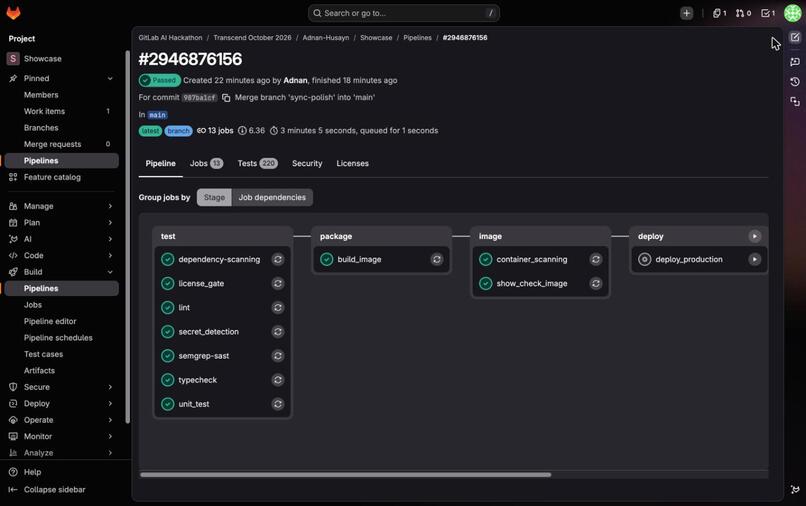Open the main branch link
806x506 pixels.
point(157,115)
